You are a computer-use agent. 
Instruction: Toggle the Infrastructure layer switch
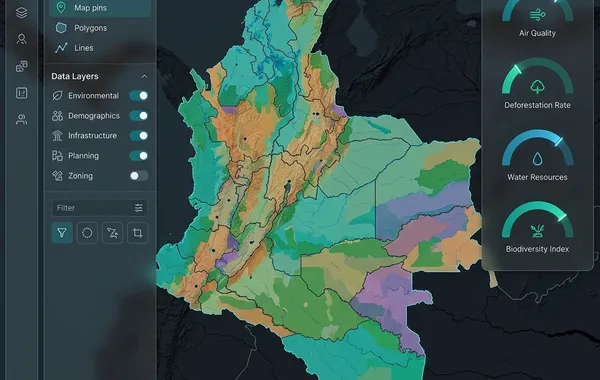click(x=139, y=135)
